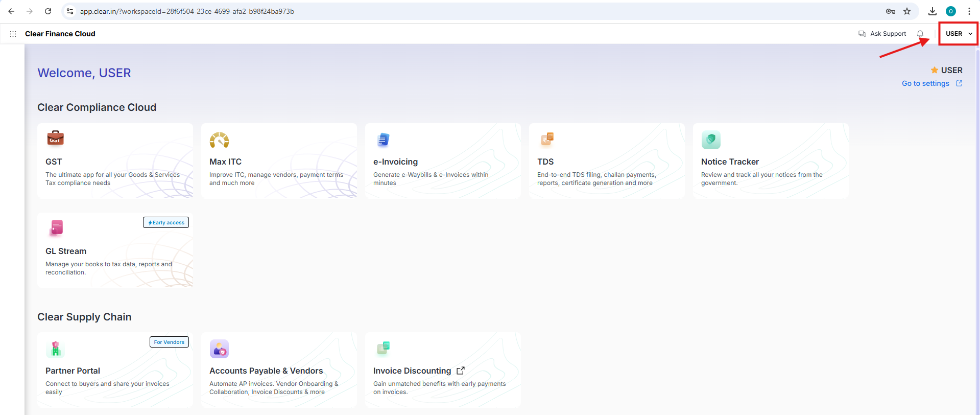Click the Invoice Discounting icon
980x415 pixels.
point(383,349)
